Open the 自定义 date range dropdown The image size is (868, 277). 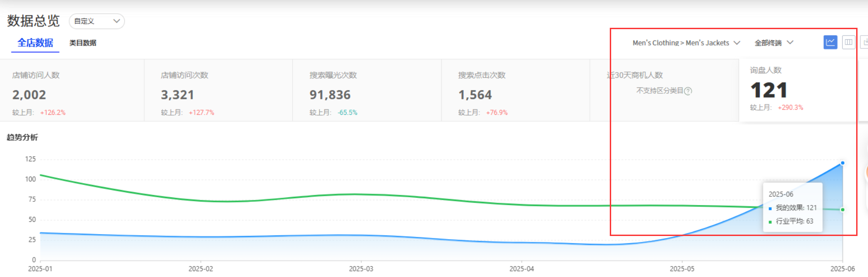97,21
